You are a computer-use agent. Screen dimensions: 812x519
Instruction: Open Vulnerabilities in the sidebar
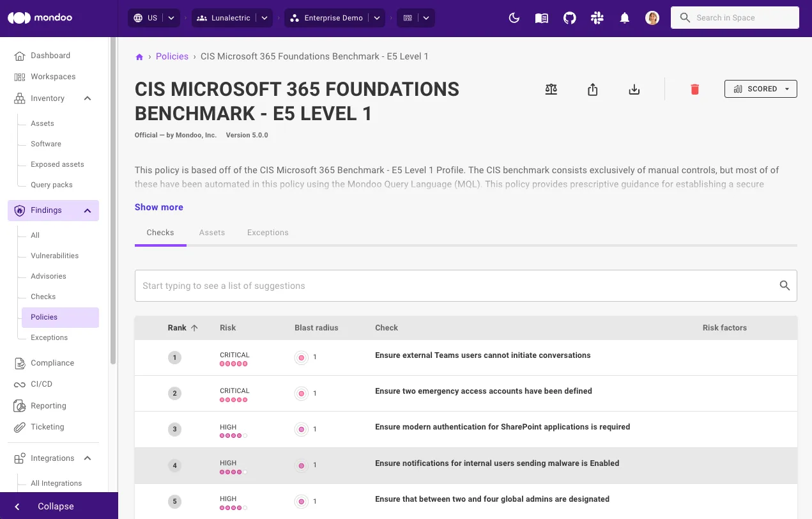(55, 256)
